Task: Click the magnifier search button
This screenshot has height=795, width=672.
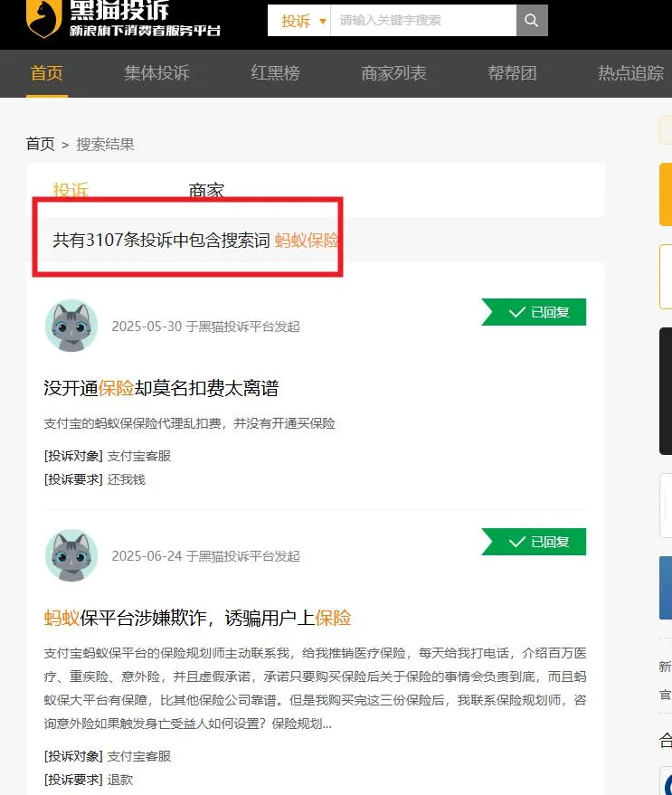Action: pyautogui.click(x=532, y=20)
